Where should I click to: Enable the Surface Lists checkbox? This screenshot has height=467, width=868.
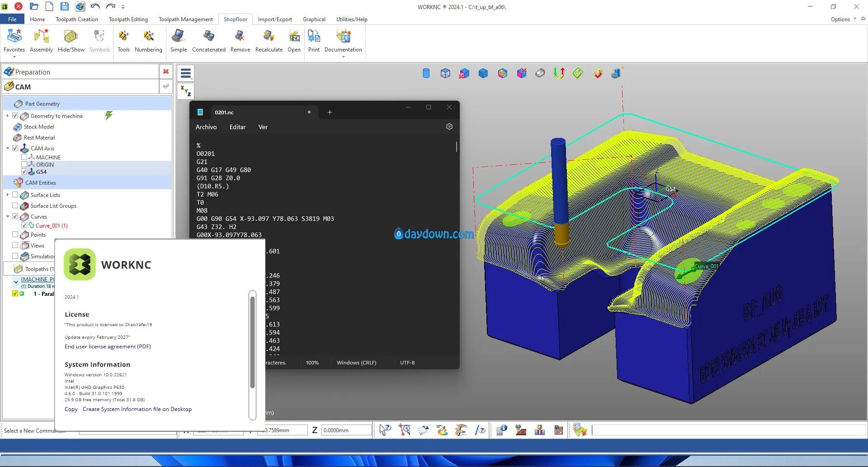tap(15, 195)
